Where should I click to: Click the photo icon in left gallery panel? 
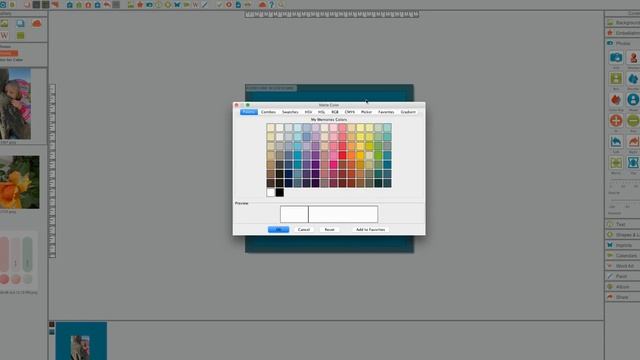4,24
